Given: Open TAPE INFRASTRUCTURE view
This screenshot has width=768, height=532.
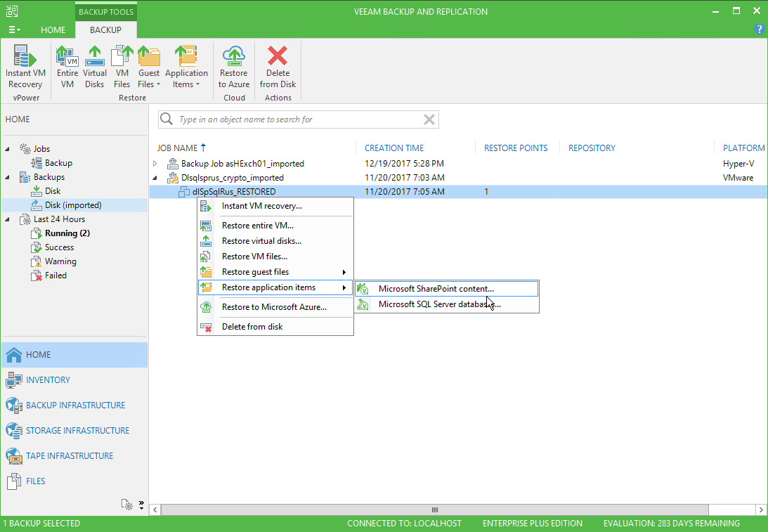Looking at the screenshot, I should pyautogui.click(x=74, y=456).
